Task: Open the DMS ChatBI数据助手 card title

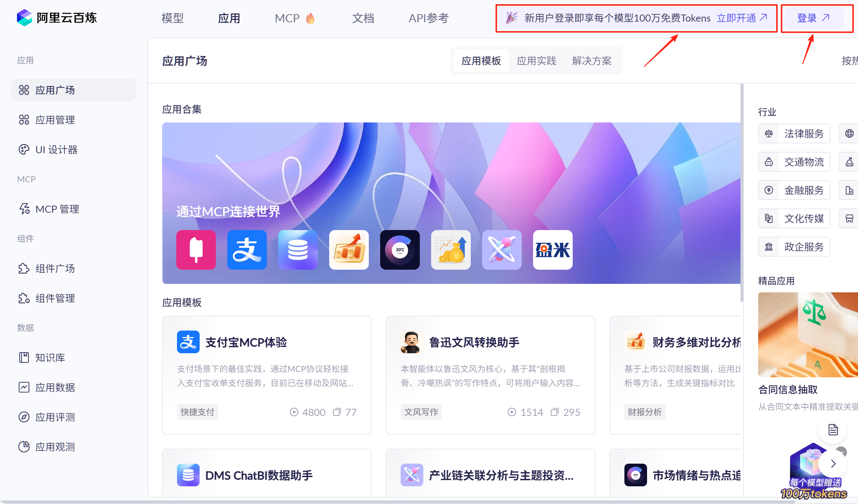Action: click(x=259, y=475)
